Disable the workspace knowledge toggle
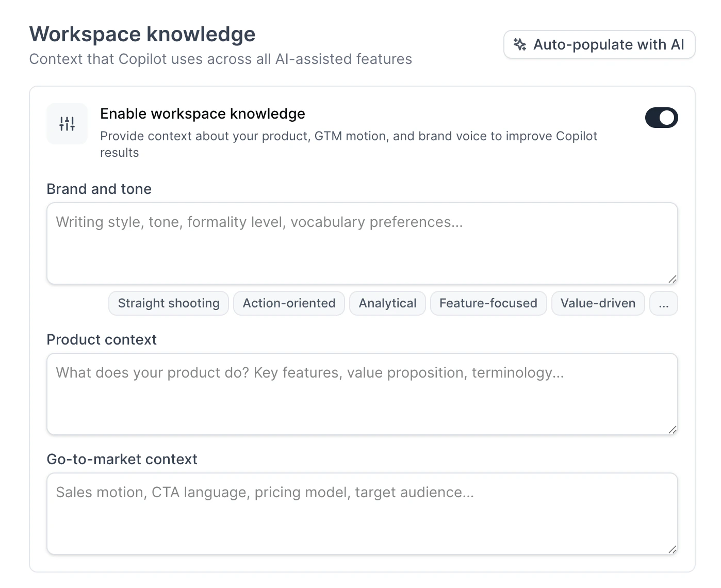Image resolution: width=721 pixels, height=588 pixels. pos(661,118)
